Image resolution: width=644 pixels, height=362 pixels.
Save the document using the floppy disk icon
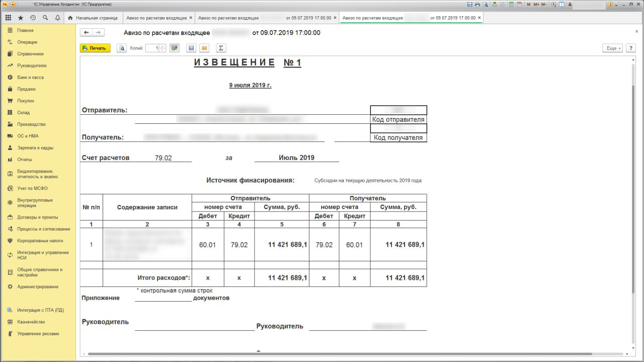click(x=191, y=48)
